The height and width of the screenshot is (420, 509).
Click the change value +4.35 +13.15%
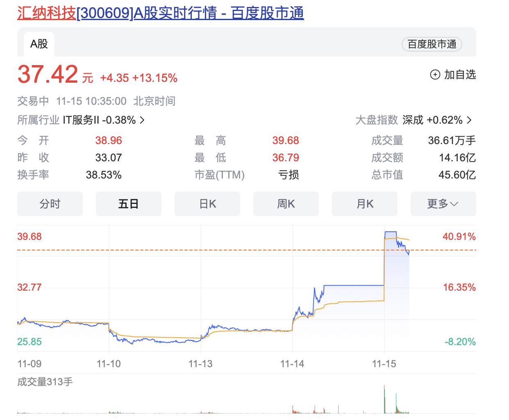(139, 78)
